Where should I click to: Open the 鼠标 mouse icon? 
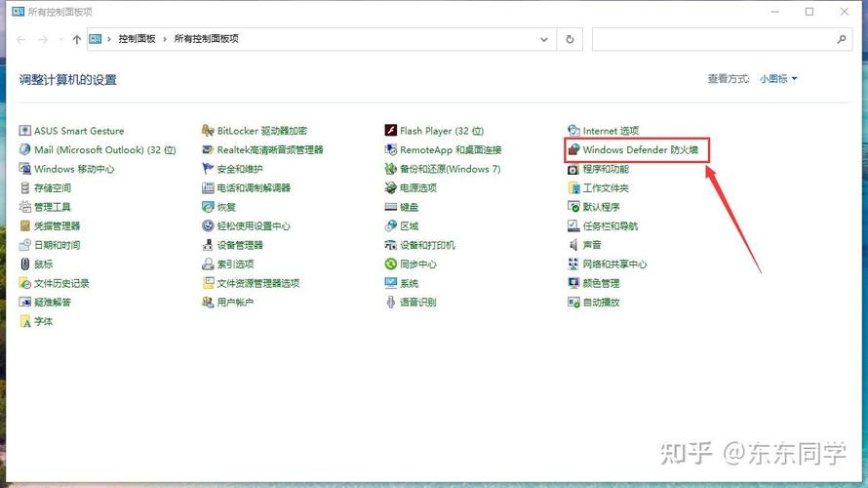pyautogui.click(x=25, y=264)
